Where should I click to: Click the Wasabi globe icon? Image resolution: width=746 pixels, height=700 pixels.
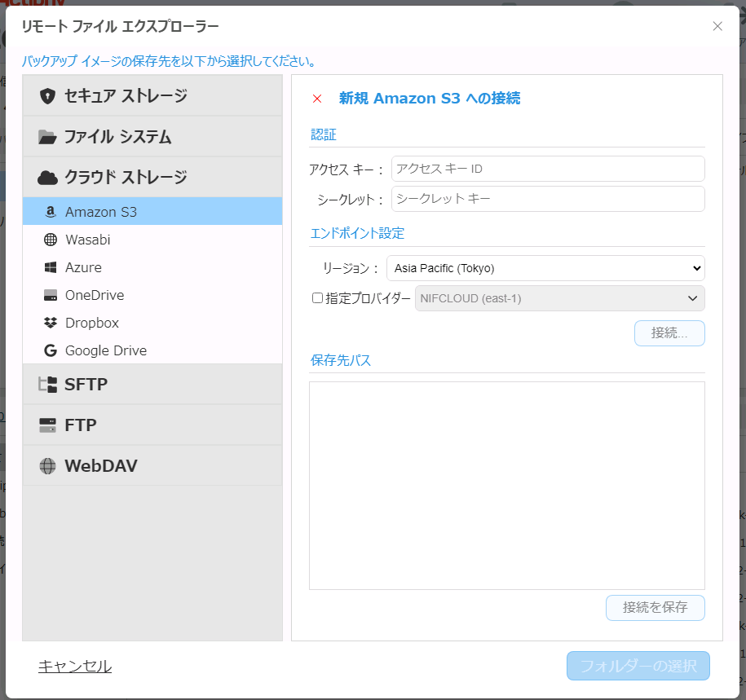point(50,240)
